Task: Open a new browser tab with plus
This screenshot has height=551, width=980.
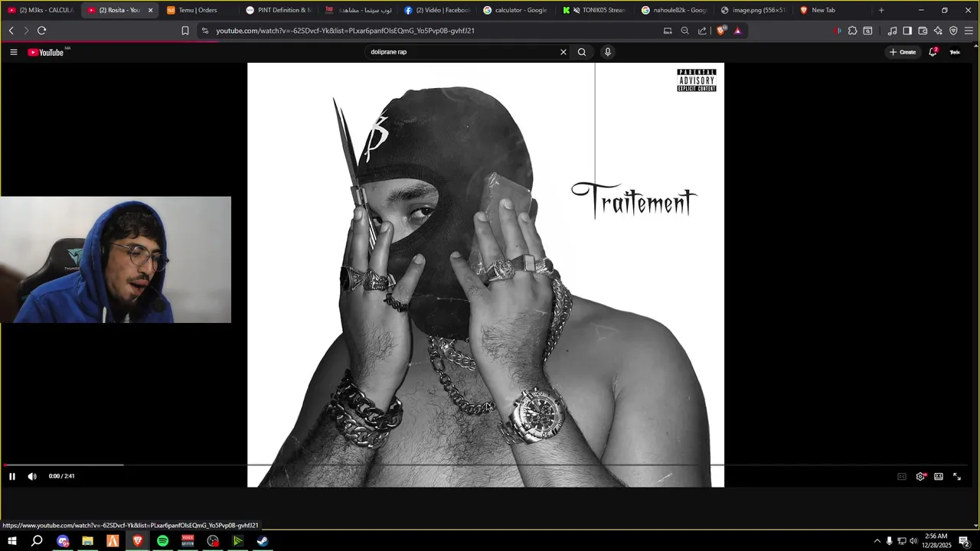Action: [881, 10]
